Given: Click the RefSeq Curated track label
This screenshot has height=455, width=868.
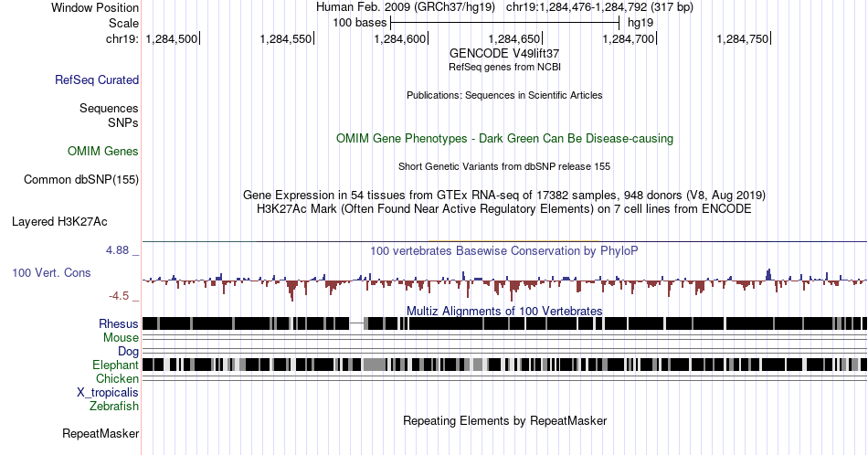Looking at the screenshot, I should pos(97,79).
